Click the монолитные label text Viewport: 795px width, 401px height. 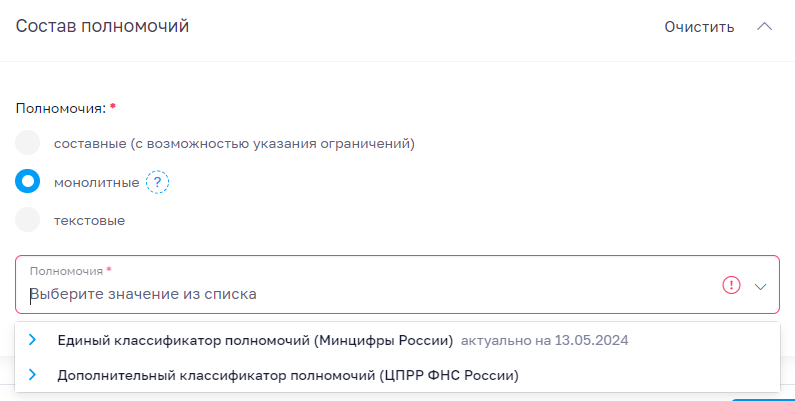(x=96, y=183)
